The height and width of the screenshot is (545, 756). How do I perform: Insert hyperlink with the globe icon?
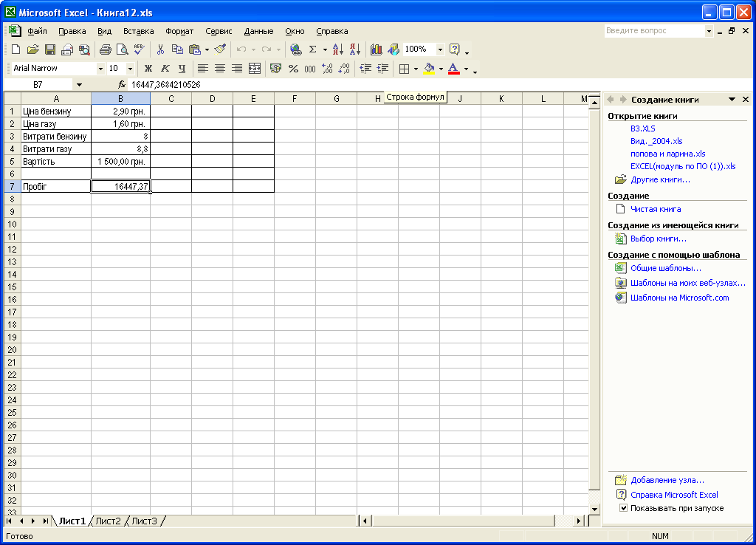click(x=295, y=49)
